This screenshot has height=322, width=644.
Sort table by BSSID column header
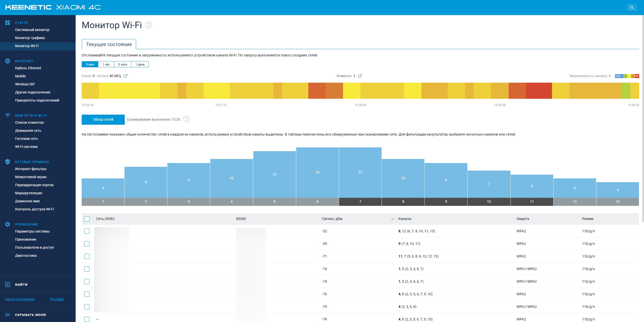coord(241,219)
